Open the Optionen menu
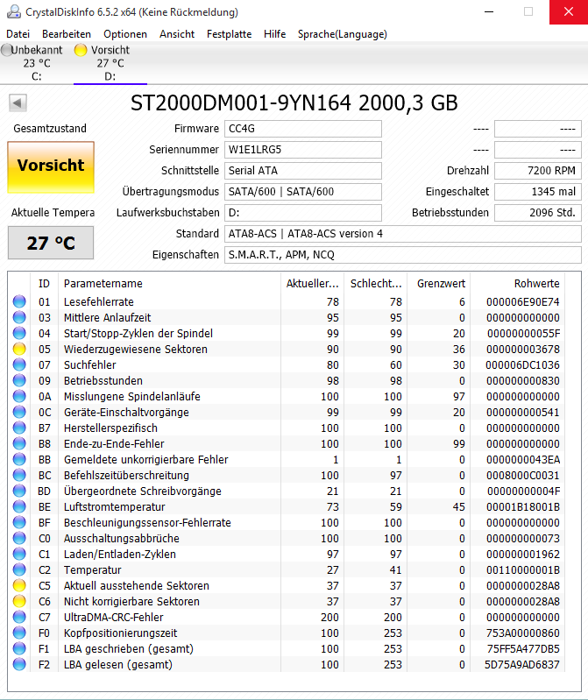Screen dimensions: 588x700 coord(125,34)
